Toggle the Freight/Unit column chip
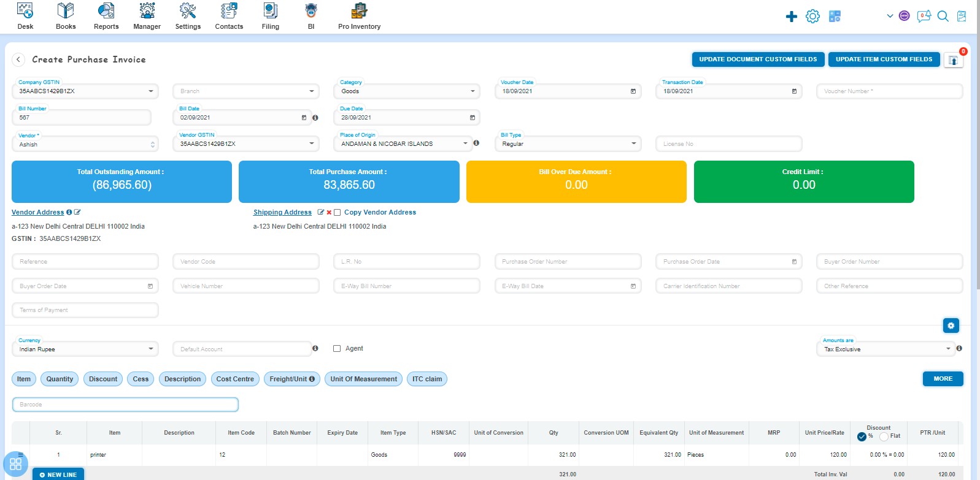The image size is (980, 480). [x=292, y=379]
